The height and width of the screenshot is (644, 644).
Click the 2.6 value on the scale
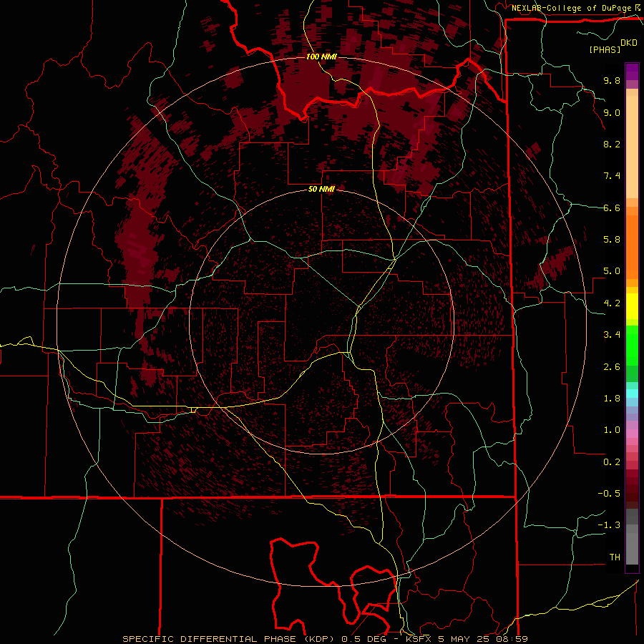point(612,367)
